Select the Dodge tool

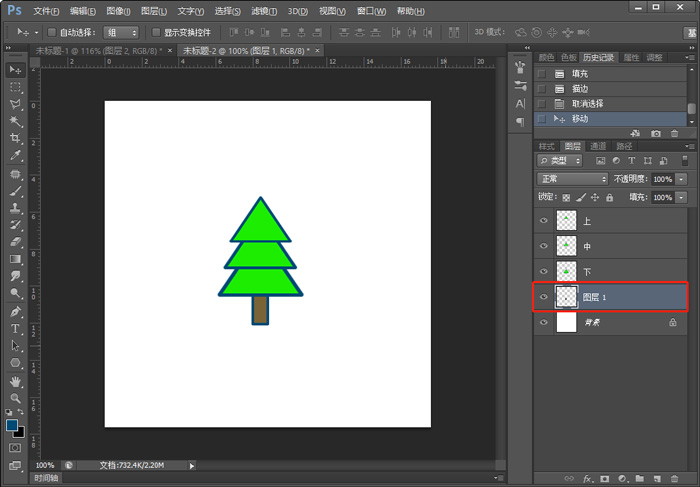click(15, 293)
